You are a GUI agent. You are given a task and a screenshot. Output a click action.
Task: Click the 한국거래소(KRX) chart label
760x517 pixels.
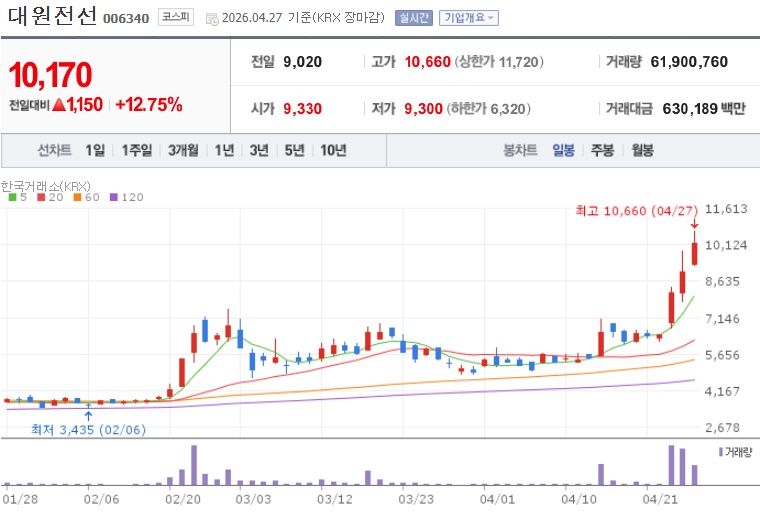[46, 186]
